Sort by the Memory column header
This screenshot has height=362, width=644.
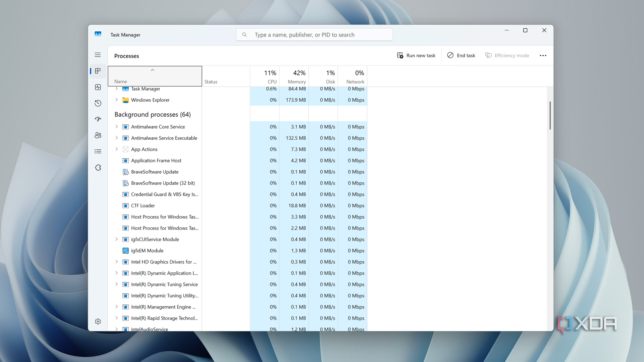[294, 76]
